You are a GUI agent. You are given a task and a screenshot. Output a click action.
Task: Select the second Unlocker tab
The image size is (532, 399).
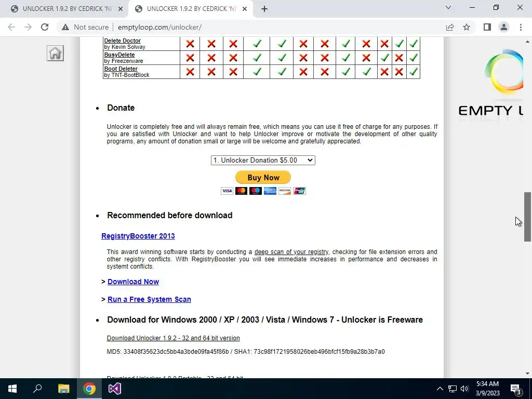[191, 9]
